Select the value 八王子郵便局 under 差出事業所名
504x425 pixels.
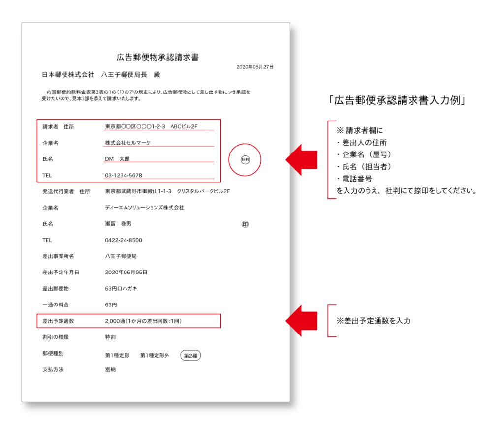pos(121,256)
